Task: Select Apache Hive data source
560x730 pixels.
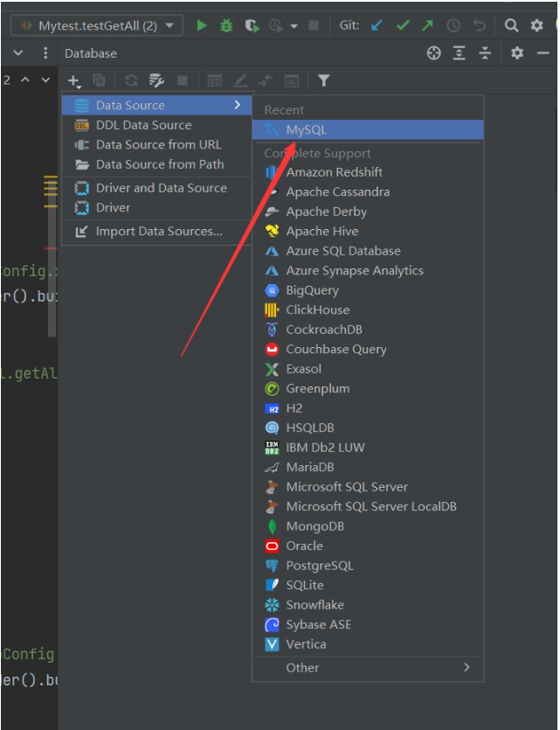Action: 368,231
